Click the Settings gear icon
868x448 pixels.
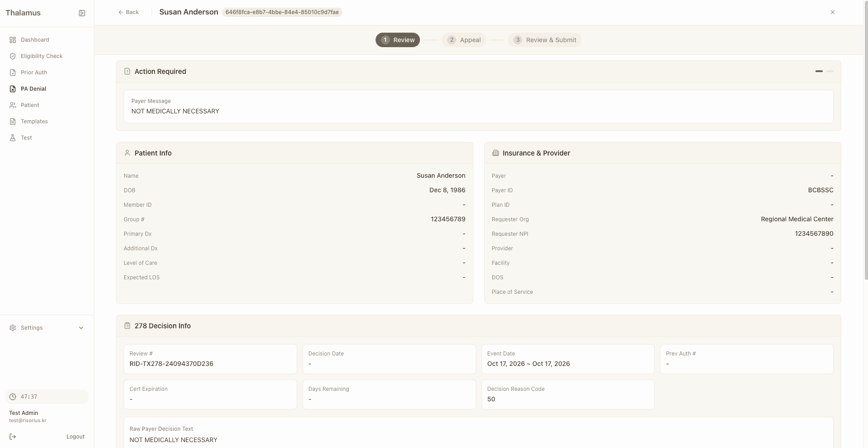tap(13, 328)
